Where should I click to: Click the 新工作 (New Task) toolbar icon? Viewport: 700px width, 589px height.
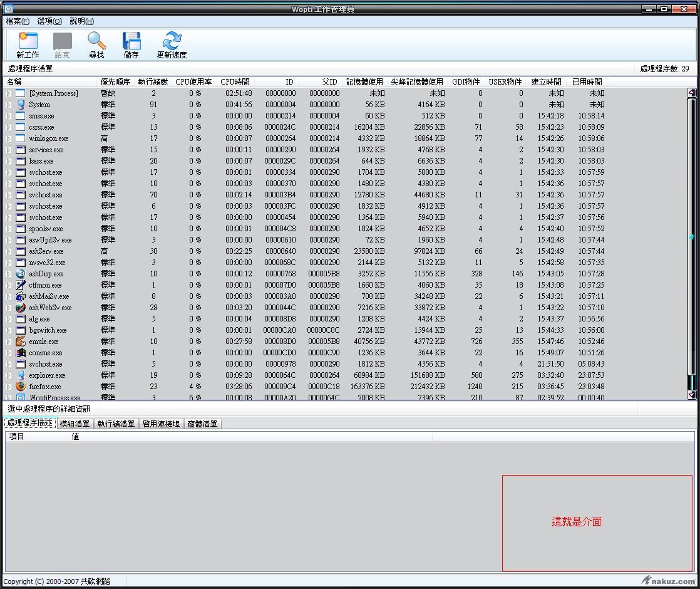(28, 45)
